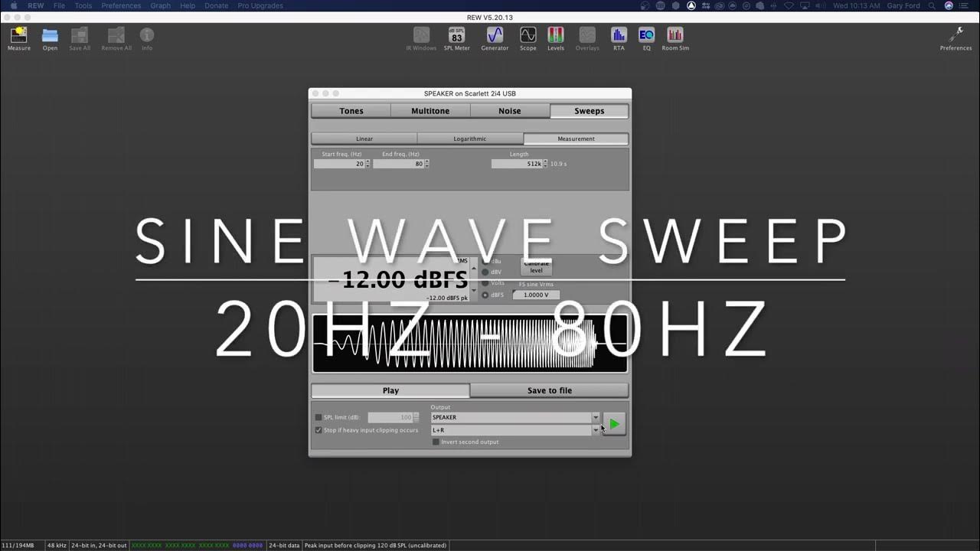Select the dBV level unit radio
Image resolution: width=980 pixels, height=551 pixels.
[x=485, y=272]
